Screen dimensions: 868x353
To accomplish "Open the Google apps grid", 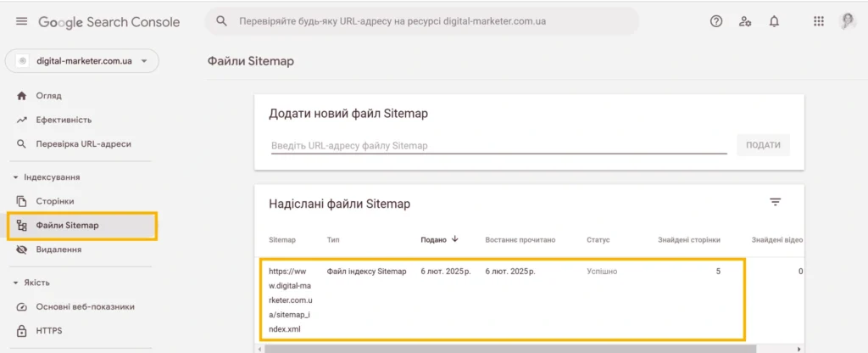I will pyautogui.click(x=819, y=21).
